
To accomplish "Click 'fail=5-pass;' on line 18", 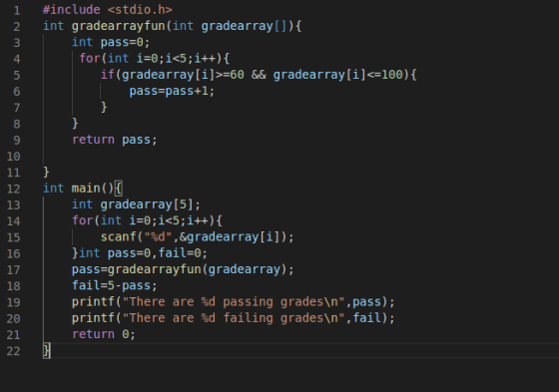I will click(115, 285).
